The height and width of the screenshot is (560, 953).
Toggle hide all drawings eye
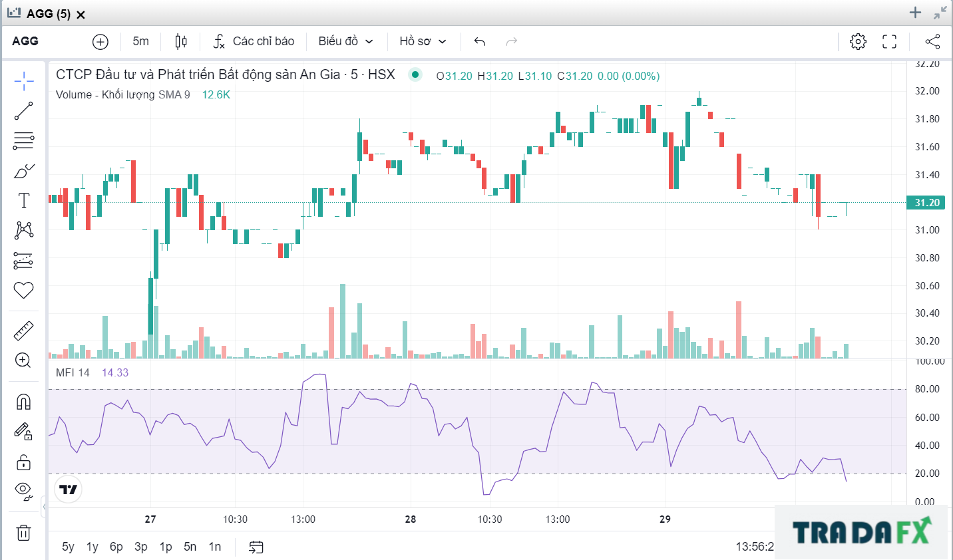(x=24, y=491)
